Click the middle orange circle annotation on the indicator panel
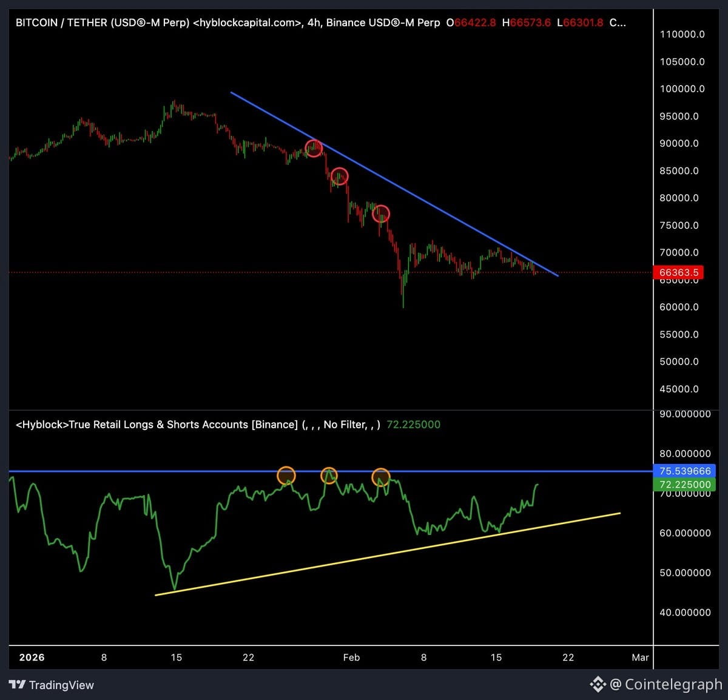Screen dimensions: 728x700 pyautogui.click(x=329, y=475)
